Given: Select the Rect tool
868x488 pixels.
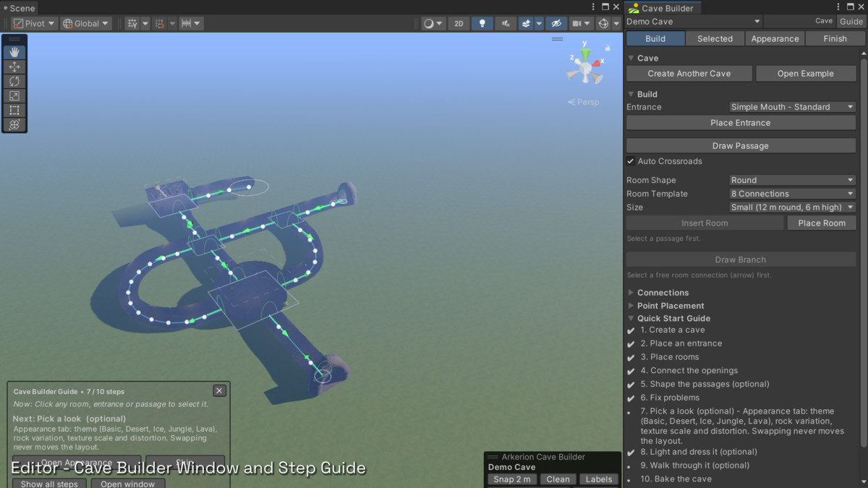Looking at the screenshot, I should click(14, 110).
